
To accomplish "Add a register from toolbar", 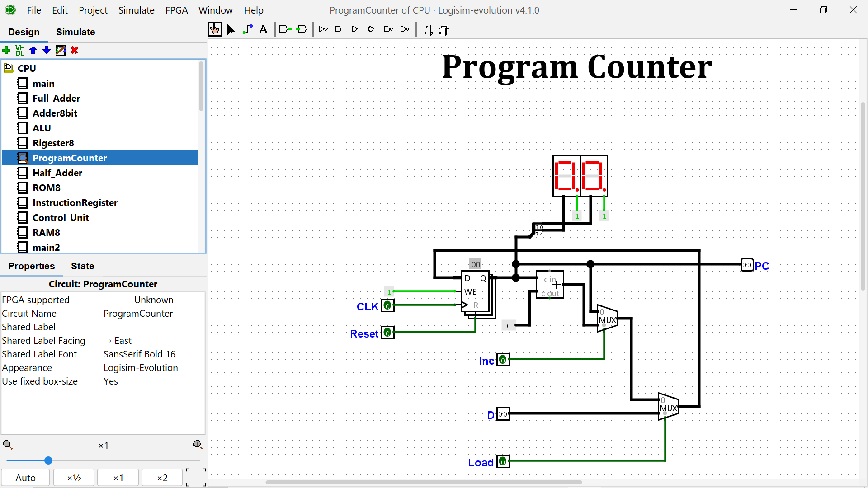I will coord(444,30).
